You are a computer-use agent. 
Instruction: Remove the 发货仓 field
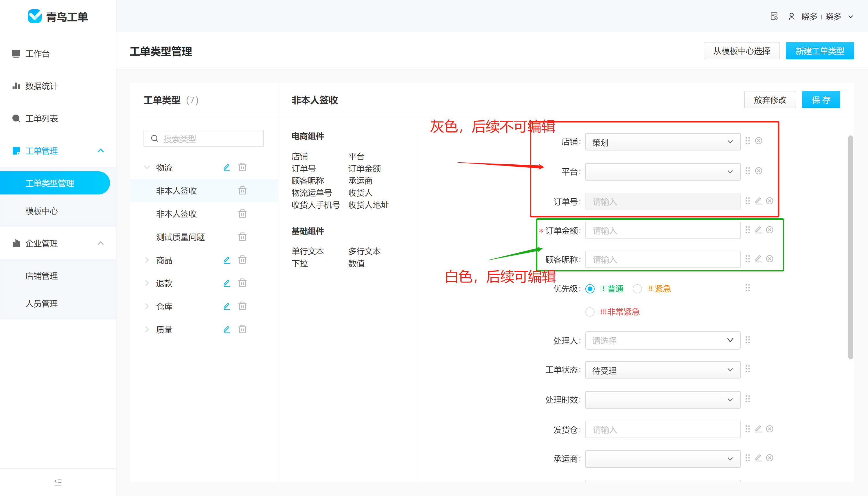[770, 429]
